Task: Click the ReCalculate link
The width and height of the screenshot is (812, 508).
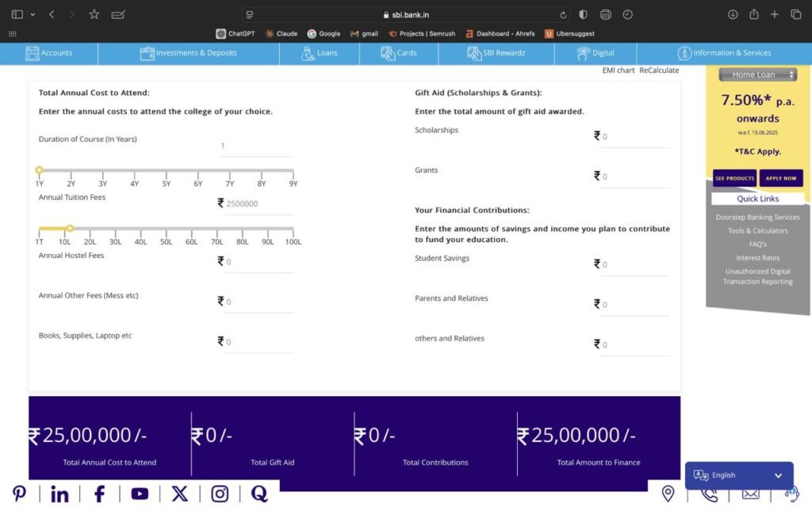Action: 658,70
